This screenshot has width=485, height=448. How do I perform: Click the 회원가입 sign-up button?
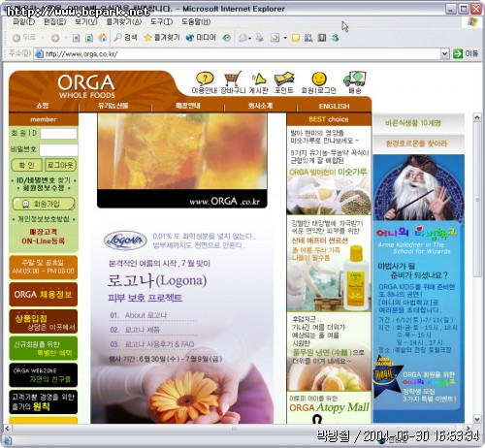tap(44, 204)
